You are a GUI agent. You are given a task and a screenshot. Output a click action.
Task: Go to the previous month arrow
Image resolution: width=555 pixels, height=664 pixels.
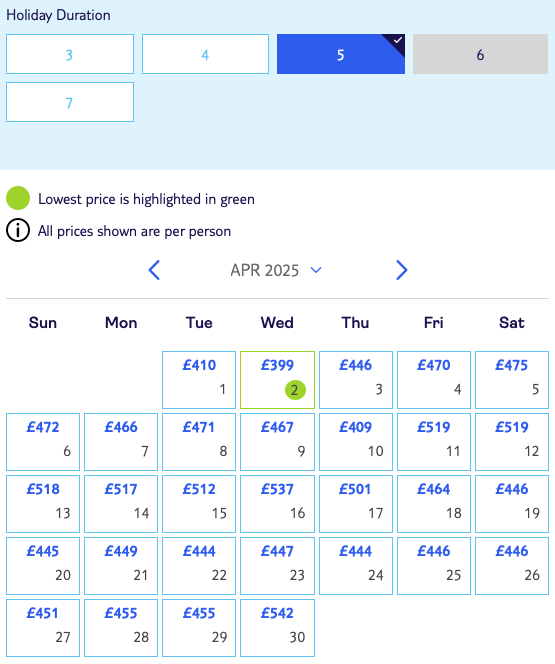pyautogui.click(x=155, y=270)
